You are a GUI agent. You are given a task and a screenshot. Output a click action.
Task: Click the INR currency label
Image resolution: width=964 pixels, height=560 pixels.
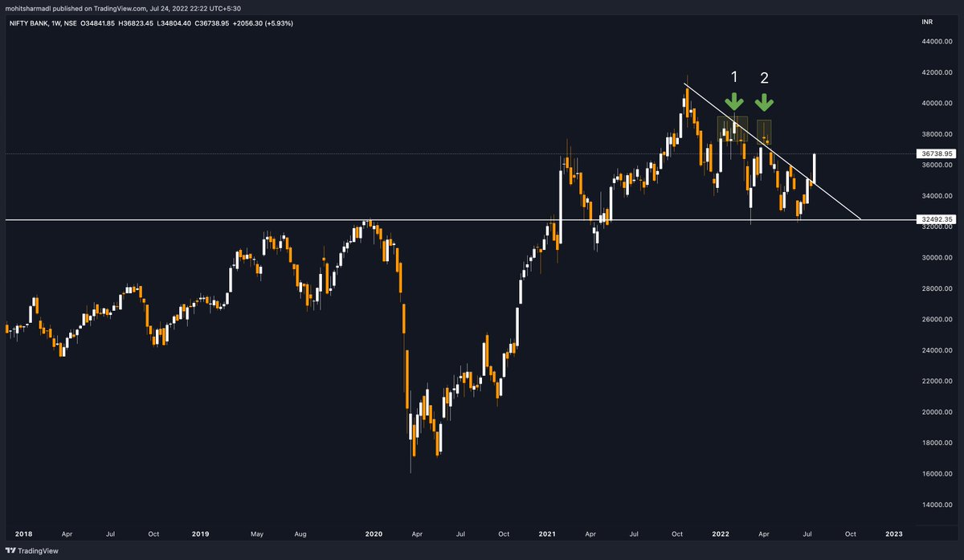pyautogui.click(x=927, y=22)
